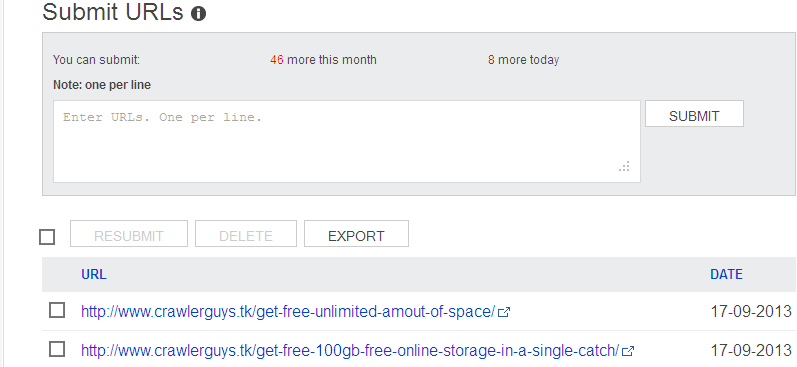Click the 46 more this month quota text
The image size is (797, 367).
click(323, 60)
